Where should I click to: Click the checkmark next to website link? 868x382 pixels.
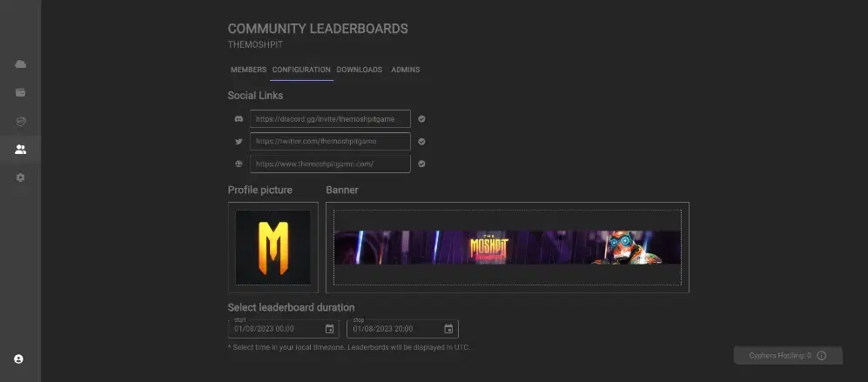click(x=422, y=164)
